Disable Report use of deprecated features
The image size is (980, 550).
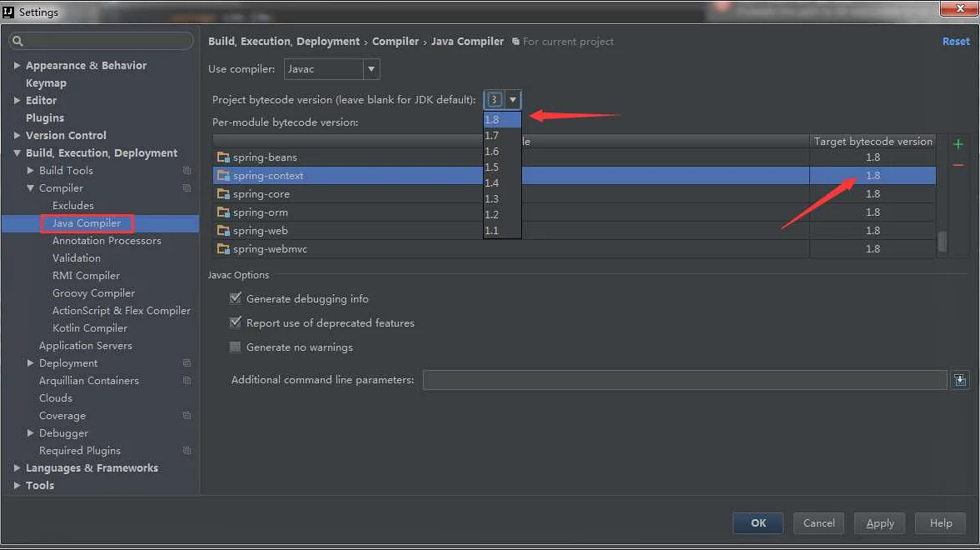pyautogui.click(x=235, y=322)
